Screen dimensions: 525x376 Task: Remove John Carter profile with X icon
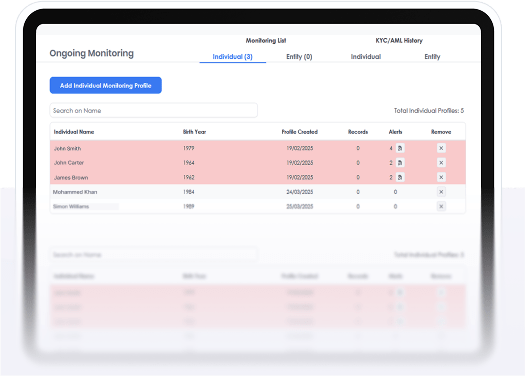pyautogui.click(x=441, y=163)
